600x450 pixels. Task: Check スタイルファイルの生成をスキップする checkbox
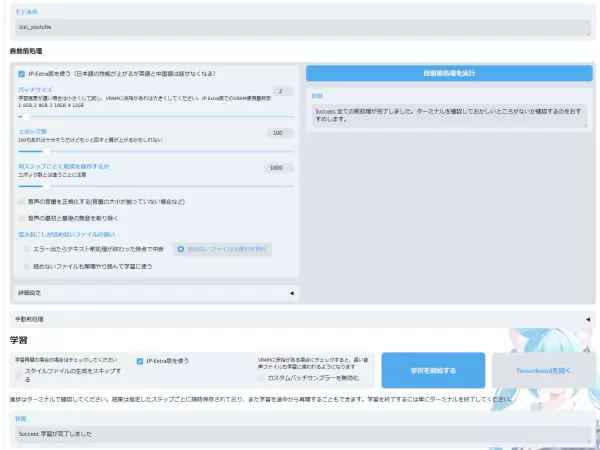[x=18, y=375]
